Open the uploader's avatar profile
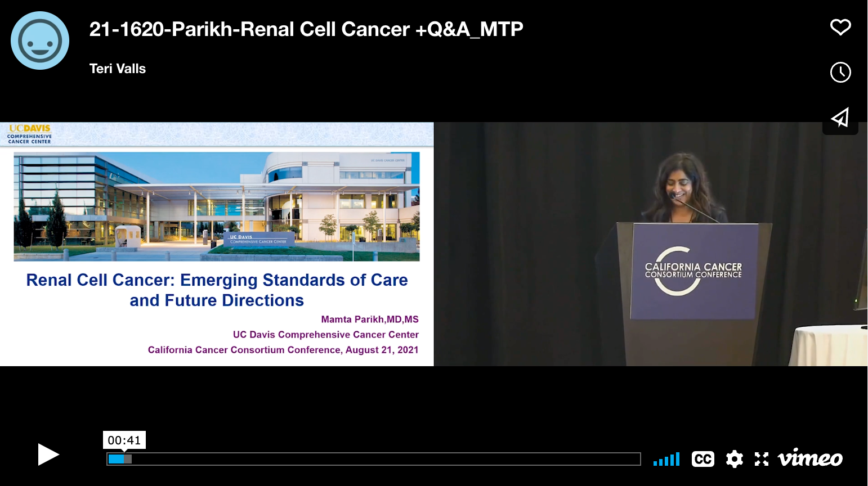The height and width of the screenshot is (486, 868). pos(40,40)
